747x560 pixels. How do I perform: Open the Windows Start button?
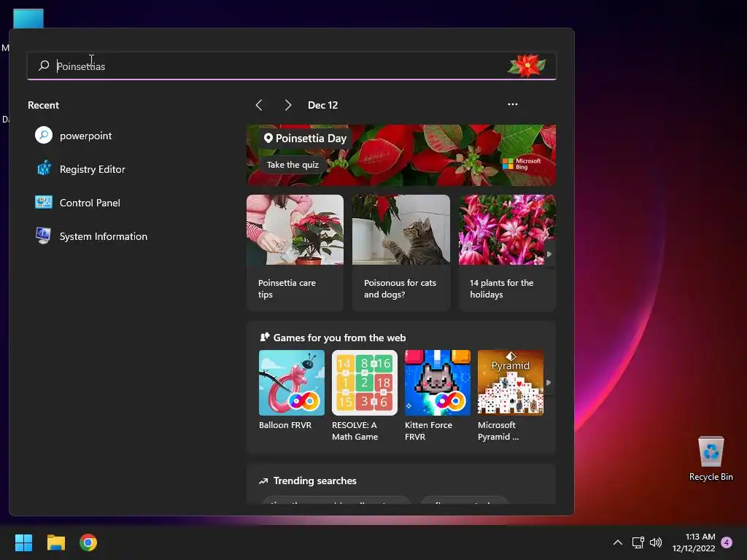click(23, 542)
